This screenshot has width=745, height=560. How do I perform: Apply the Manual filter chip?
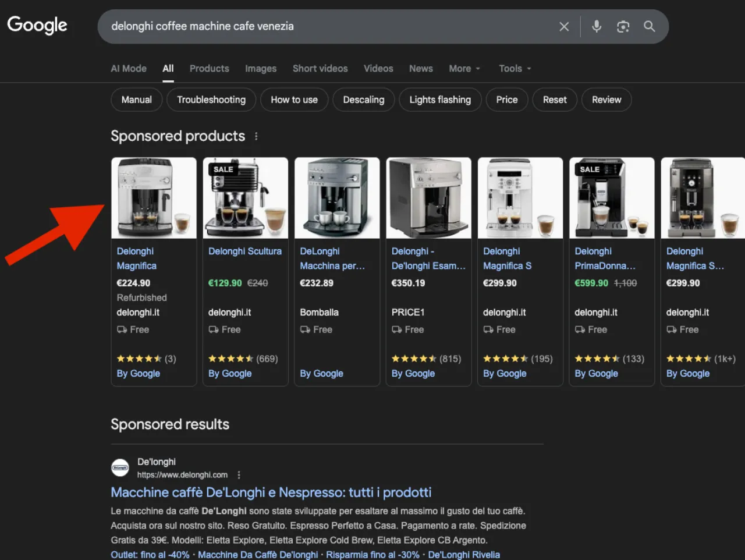137,100
